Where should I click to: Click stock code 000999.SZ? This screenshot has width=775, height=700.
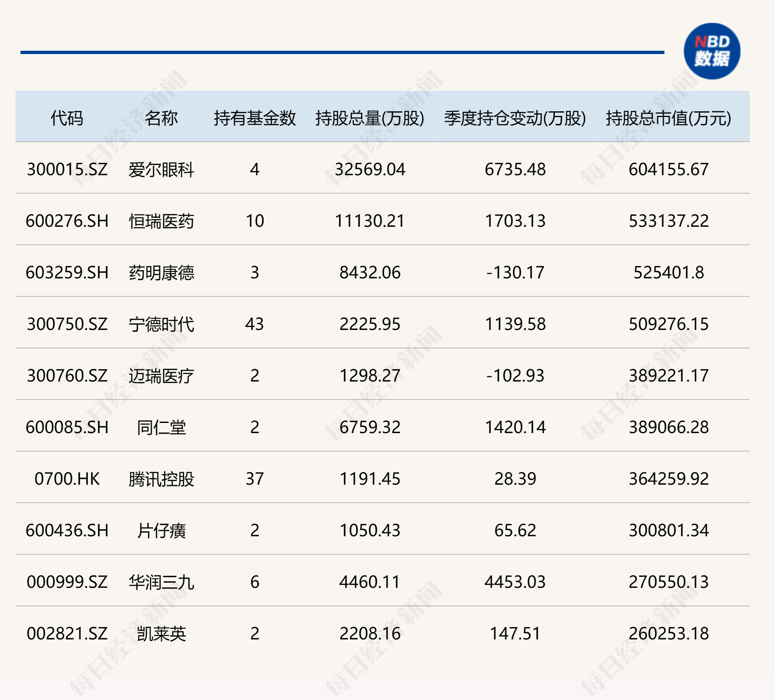[x=67, y=582]
